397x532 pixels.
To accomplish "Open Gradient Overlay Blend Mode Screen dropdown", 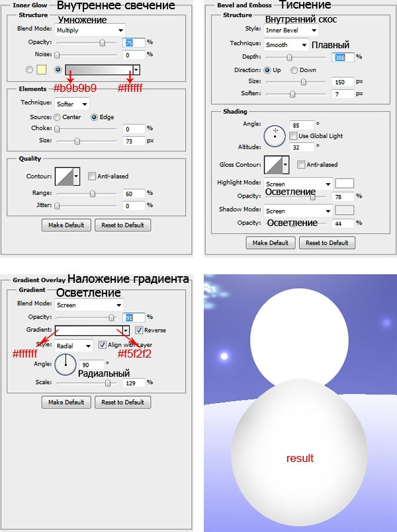I will (x=89, y=305).
